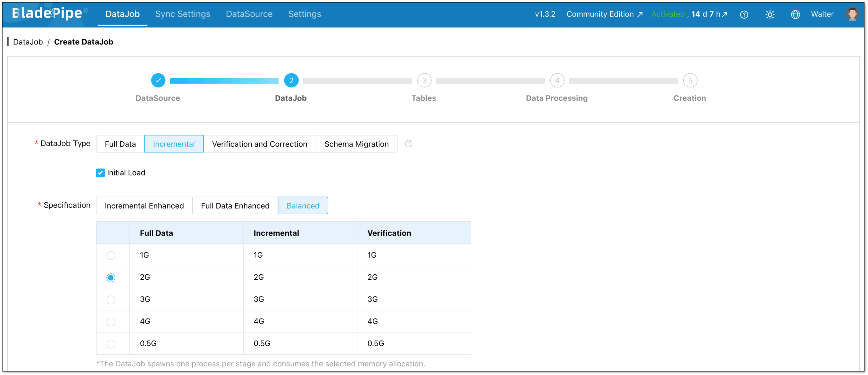The height and width of the screenshot is (375, 868).
Task: Click completed DataSource step checkmark circle
Action: coord(158,80)
